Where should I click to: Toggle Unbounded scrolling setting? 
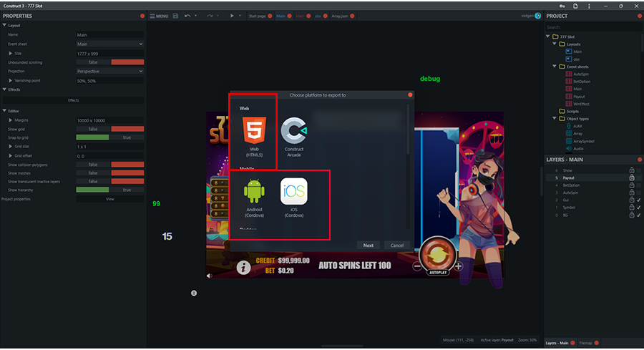coord(109,62)
